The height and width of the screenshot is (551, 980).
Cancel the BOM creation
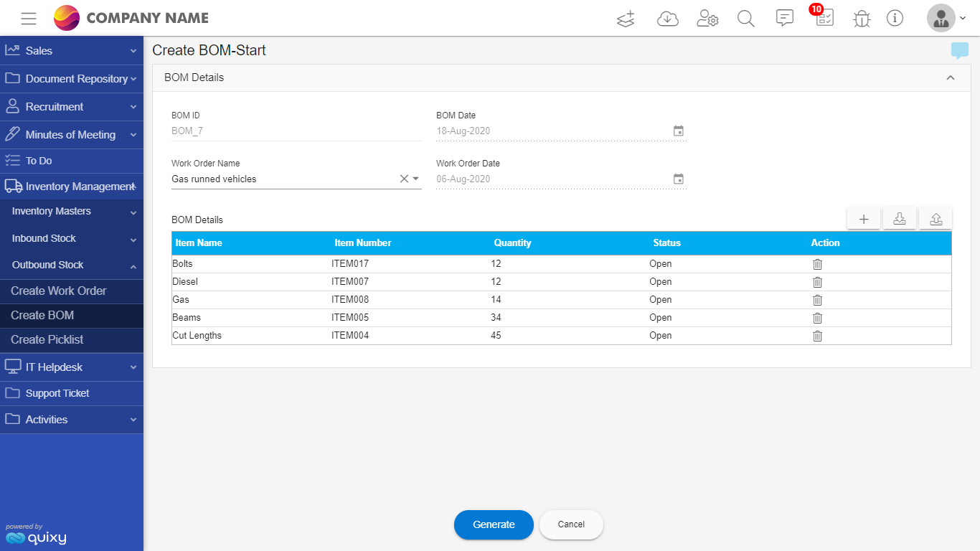pyautogui.click(x=571, y=524)
